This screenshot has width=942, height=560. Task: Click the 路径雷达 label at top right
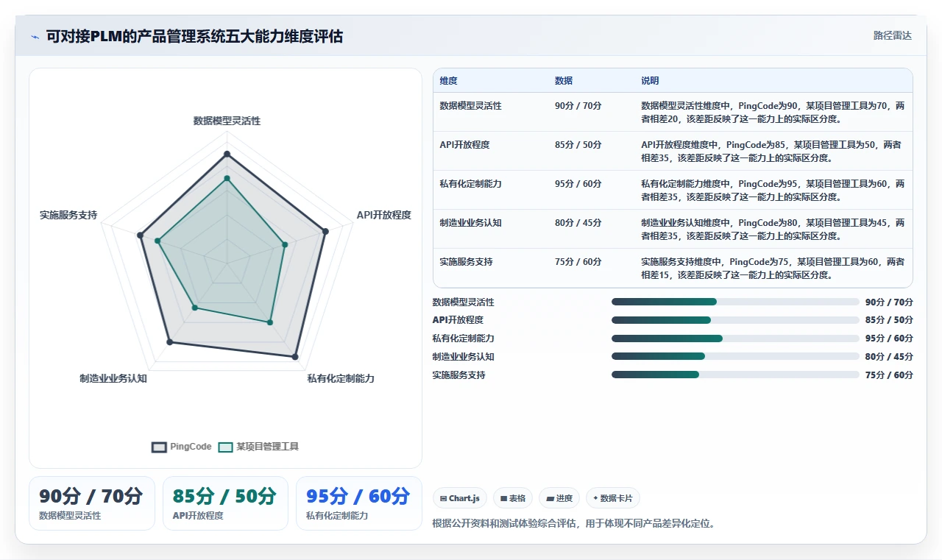(892, 35)
